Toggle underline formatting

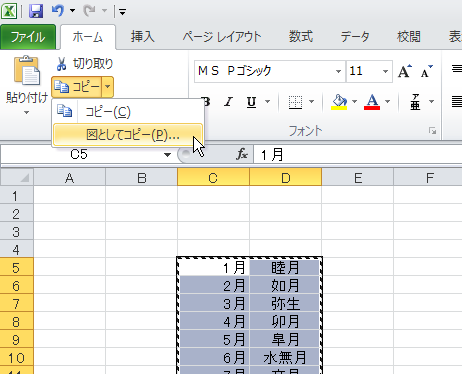click(x=252, y=101)
